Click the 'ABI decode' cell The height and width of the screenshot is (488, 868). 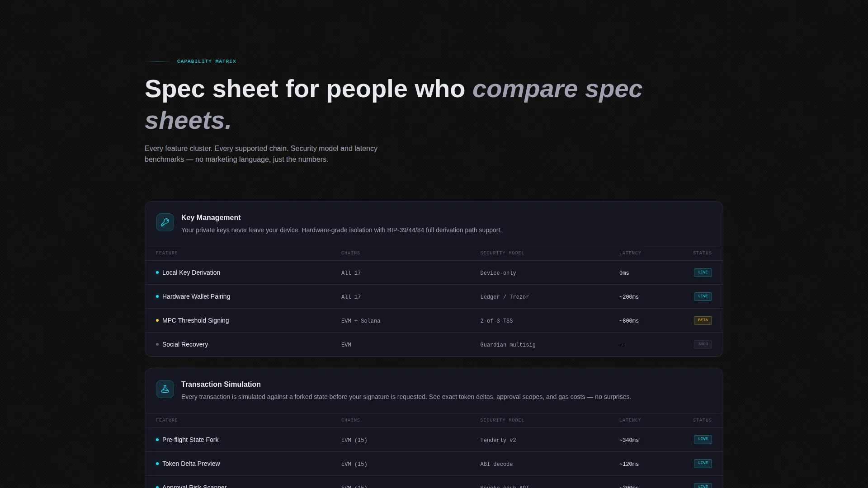[496, 464]
